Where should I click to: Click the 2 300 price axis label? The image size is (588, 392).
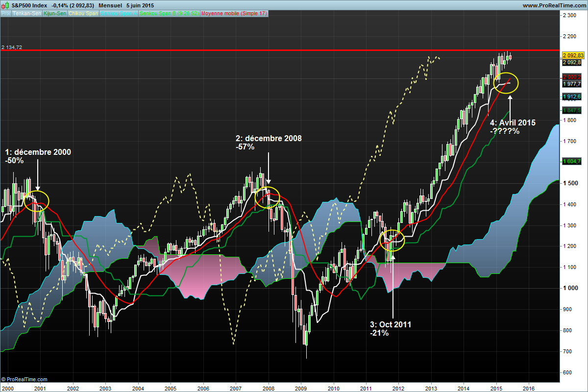[570, 16]
